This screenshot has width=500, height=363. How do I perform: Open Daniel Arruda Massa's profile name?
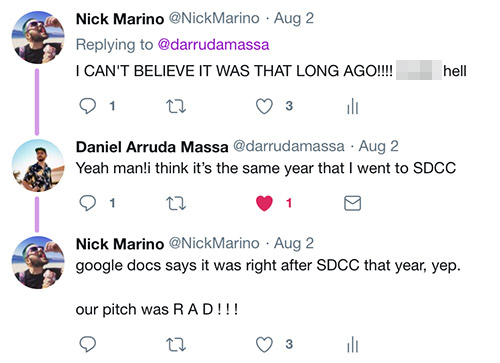point(152,147)
